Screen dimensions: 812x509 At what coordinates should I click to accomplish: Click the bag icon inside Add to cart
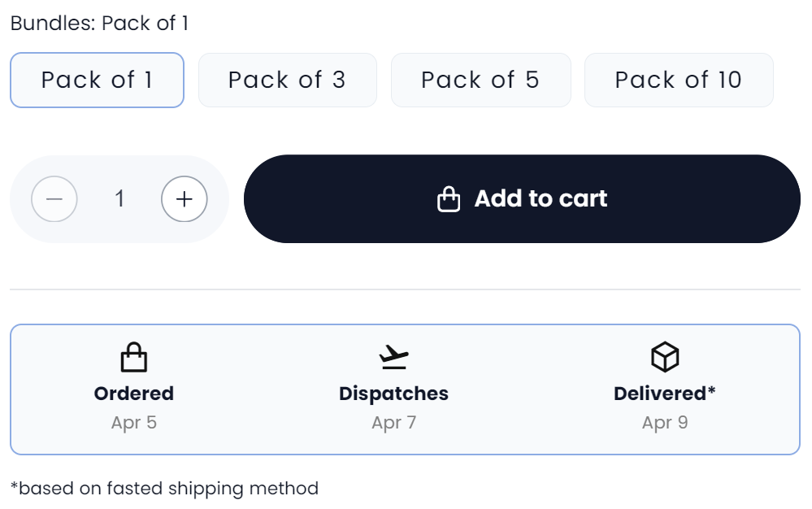449,199
